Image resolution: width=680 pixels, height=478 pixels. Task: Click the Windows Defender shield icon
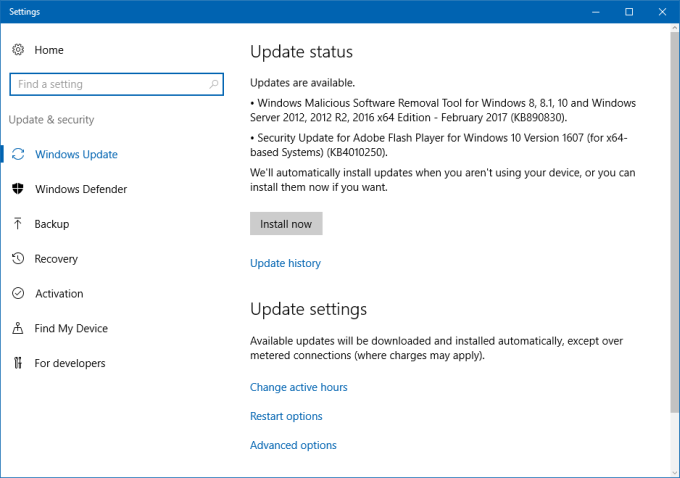click(x=18, y=189)
